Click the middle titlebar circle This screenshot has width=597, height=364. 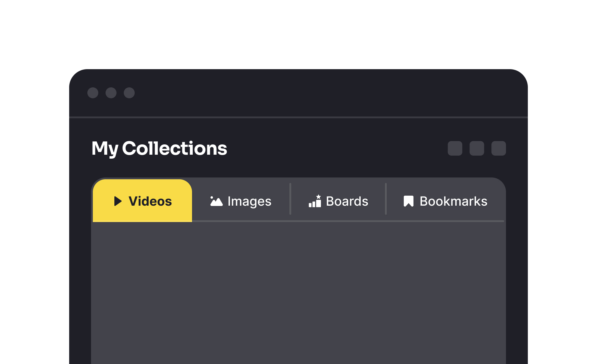click(x=111, y=93)
